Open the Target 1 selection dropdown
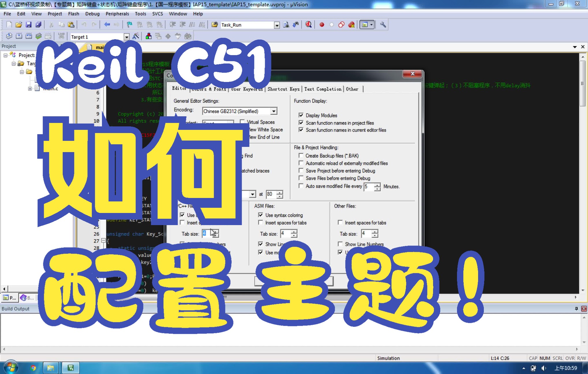 126,37
